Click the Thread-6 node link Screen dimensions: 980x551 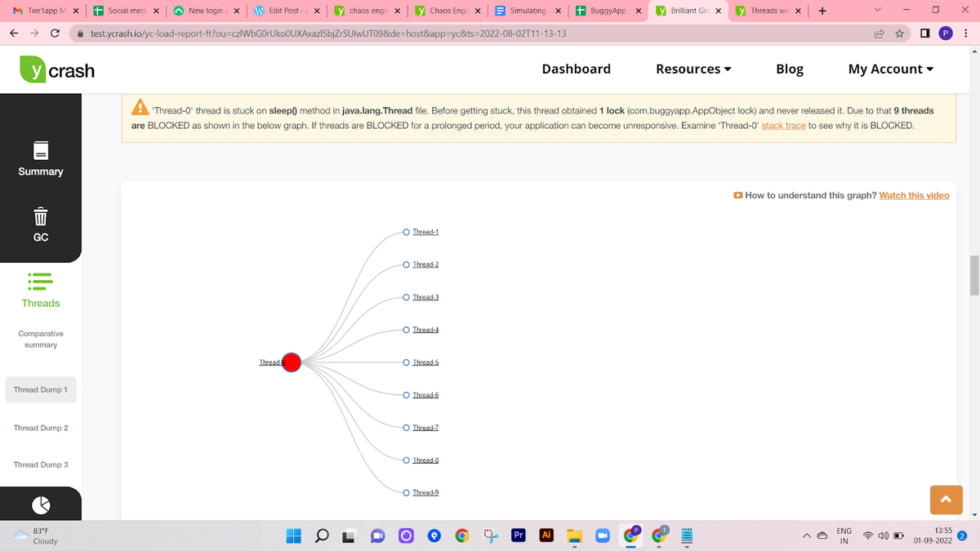425,395
